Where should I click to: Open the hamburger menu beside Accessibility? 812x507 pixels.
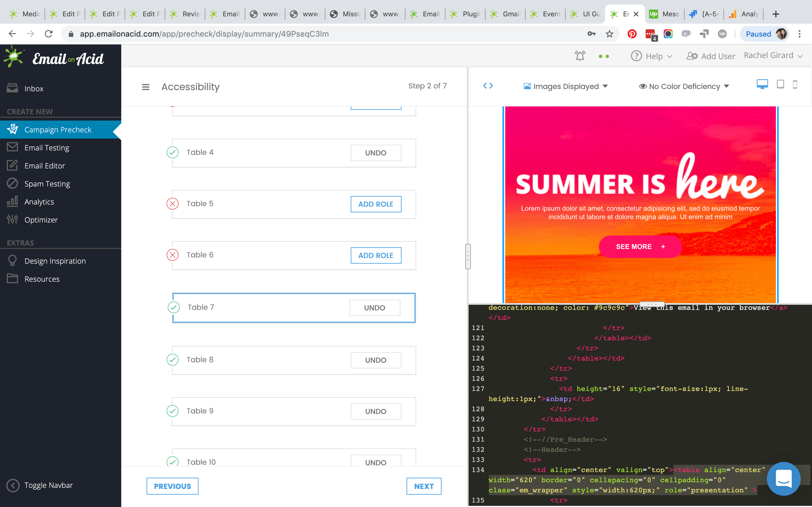click(145, 87)
